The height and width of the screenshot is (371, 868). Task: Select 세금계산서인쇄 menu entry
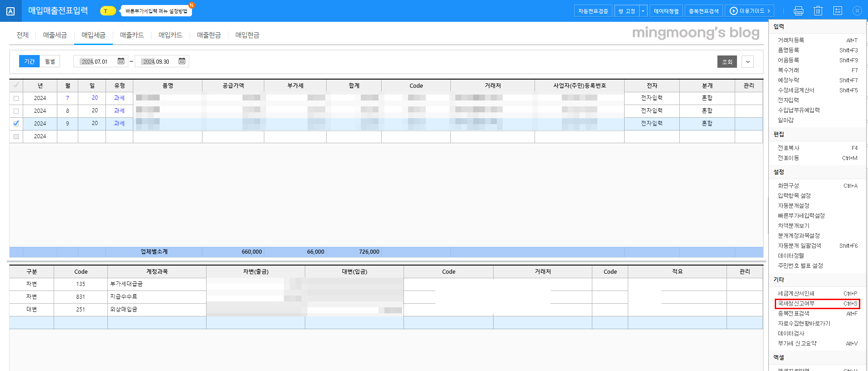pyautogui.click(x=796, y=294)
